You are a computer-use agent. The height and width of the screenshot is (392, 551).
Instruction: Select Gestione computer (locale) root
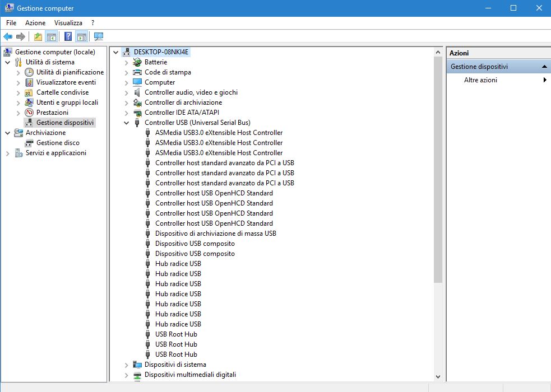pos(55,52)
